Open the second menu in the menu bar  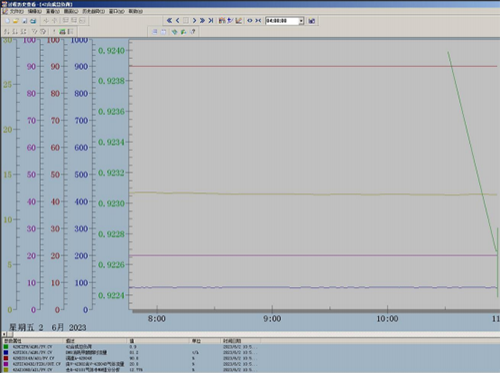(35, 11)
